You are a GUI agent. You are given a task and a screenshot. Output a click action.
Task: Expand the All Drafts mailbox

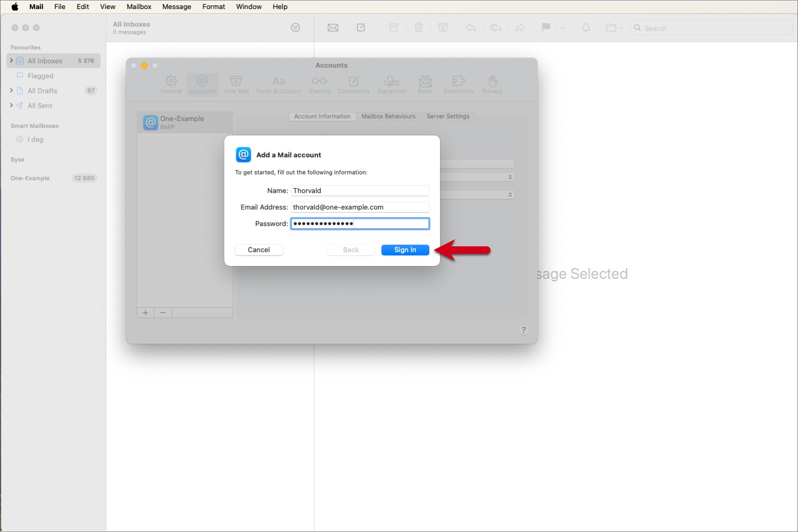pyautogui.click(x=11, y=90)
